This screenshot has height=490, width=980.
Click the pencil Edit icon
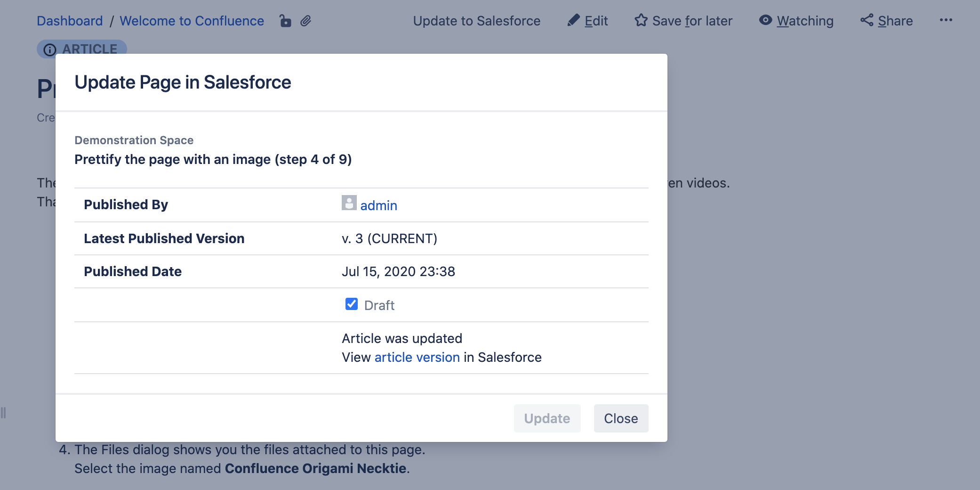(573, 20)
